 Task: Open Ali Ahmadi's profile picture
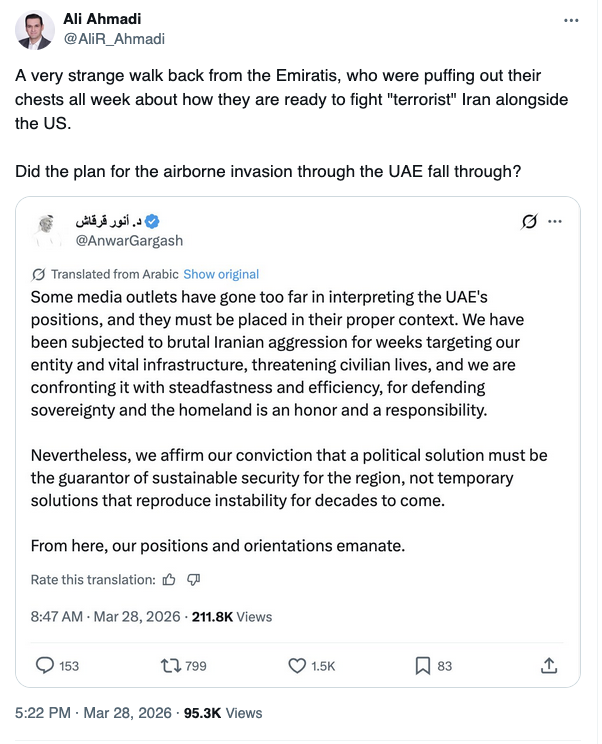(34, 30)
